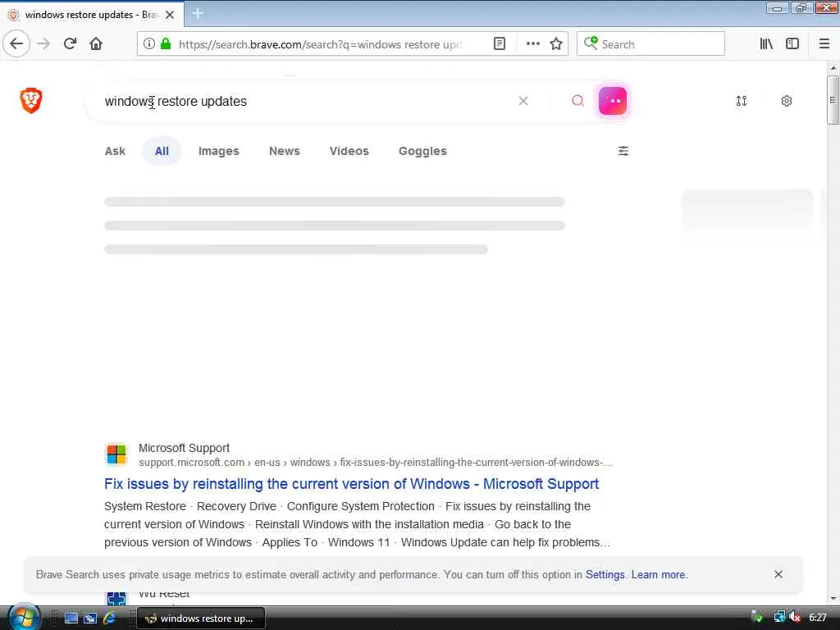Screen dimensions: 840x630
Task: Switch to the Images tab
Action: 218,151
